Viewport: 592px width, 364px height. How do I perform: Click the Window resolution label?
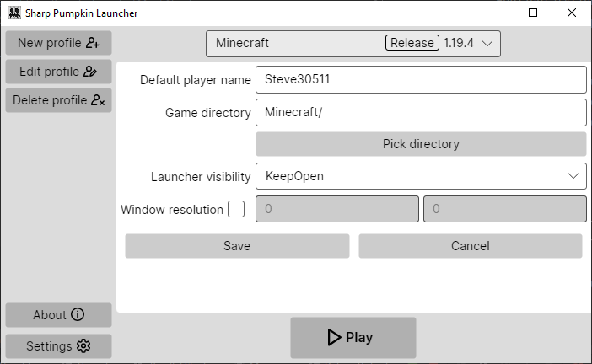[172, 210]
